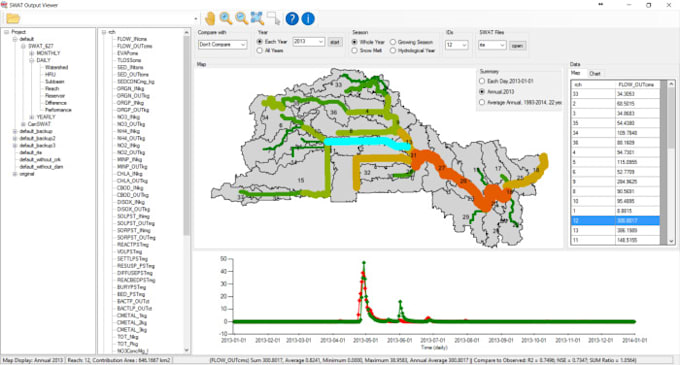Select the original project node
This screenshot has width=680, height=365.
pos(27,174)
